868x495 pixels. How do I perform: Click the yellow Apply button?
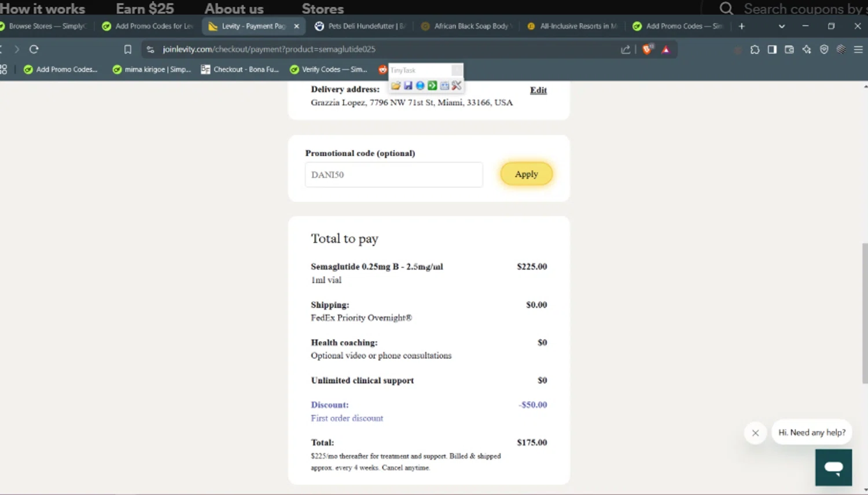(x=527, y=174)
